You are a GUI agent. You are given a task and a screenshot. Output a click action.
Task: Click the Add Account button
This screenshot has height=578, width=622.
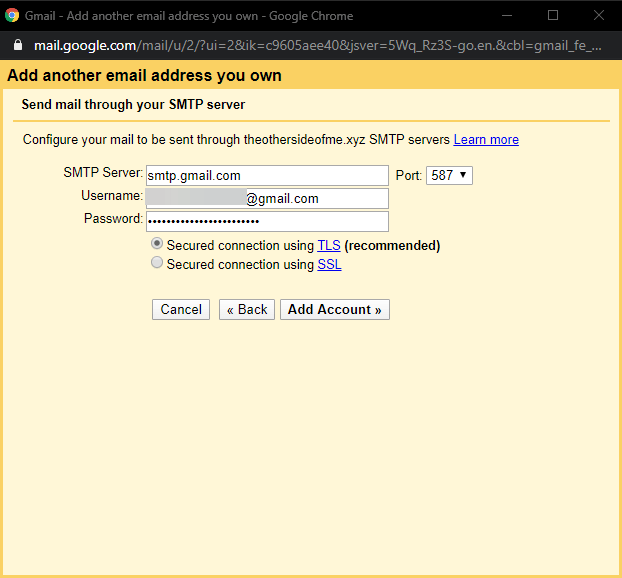[335, 309]
